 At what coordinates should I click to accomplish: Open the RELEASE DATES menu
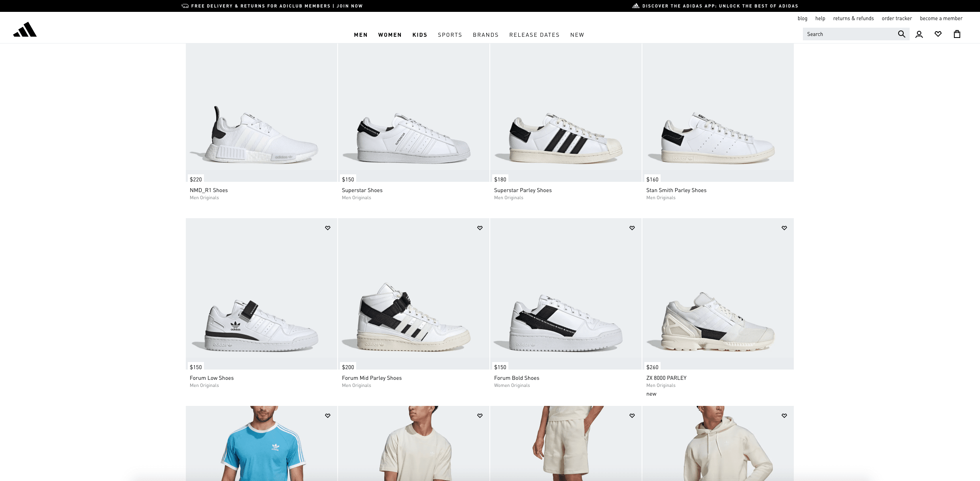pyautogui.click(x=534, y=35)
